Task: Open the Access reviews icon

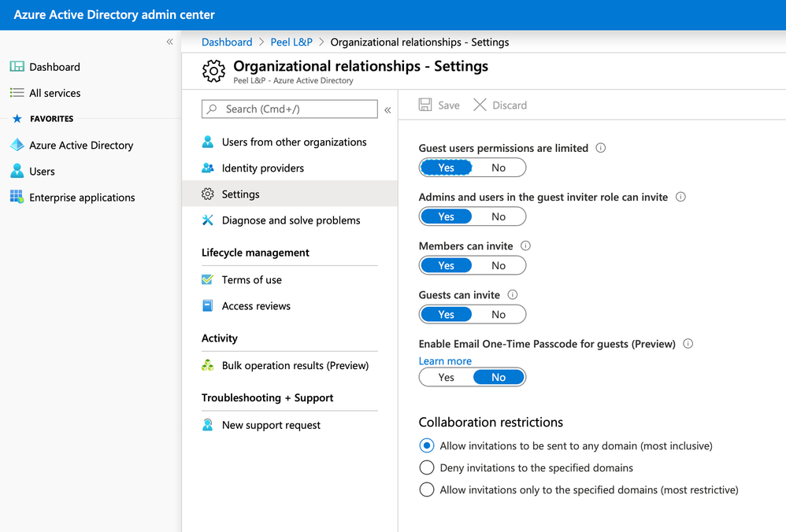Action: (208, 306)
